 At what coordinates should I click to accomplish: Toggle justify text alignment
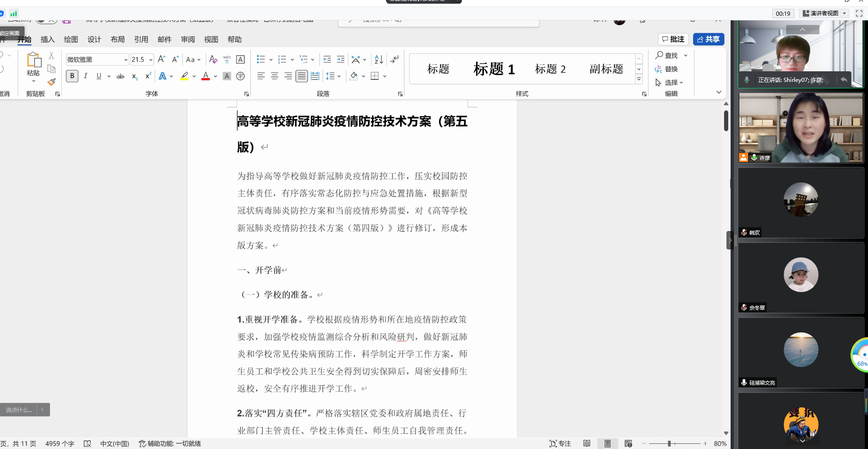tap(302, 76)
